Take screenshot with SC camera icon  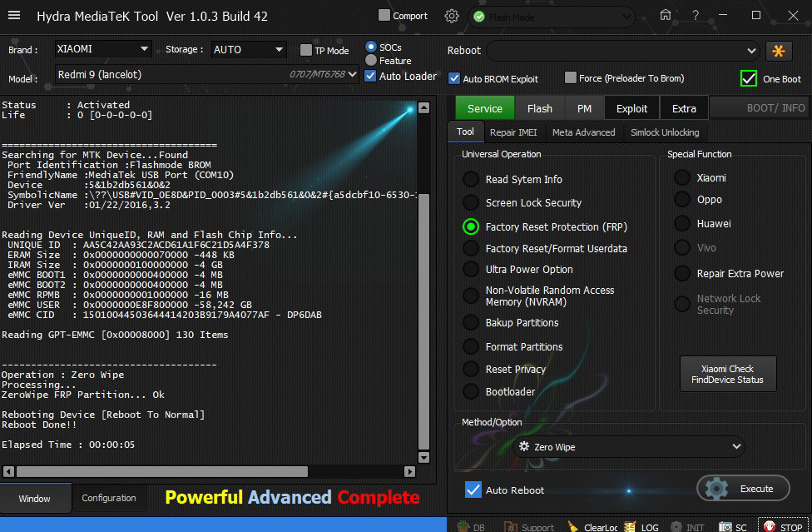pyautogui.click(x=725, y=526)
